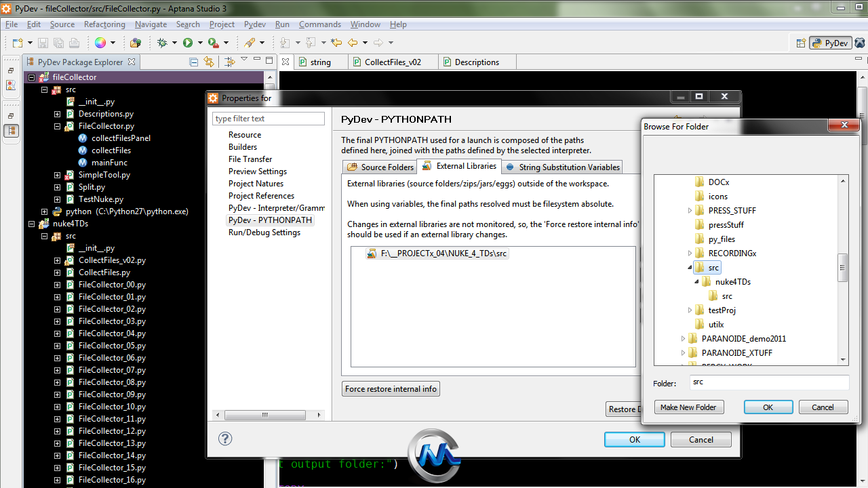
Task: Navigate Forward with grey arrow icon
Action: coord(378,43)
